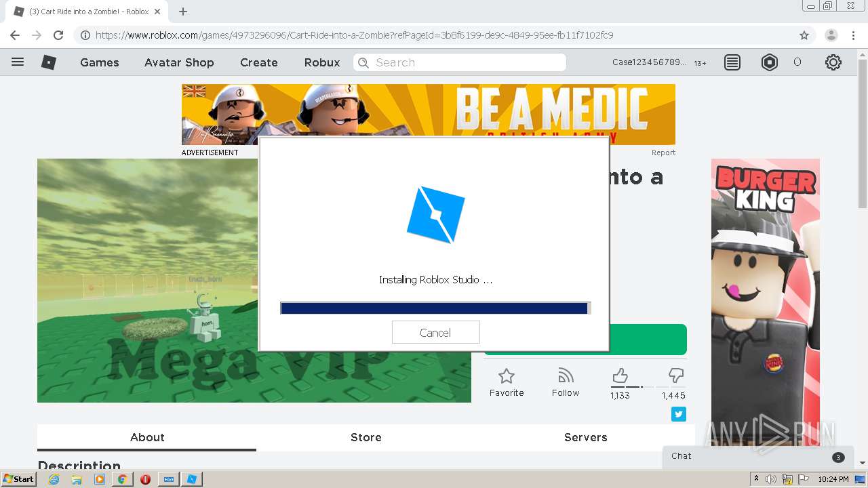This screenshot has width=868, height=488.
Task: Switch to the Store tab
Action: (366, 437)
